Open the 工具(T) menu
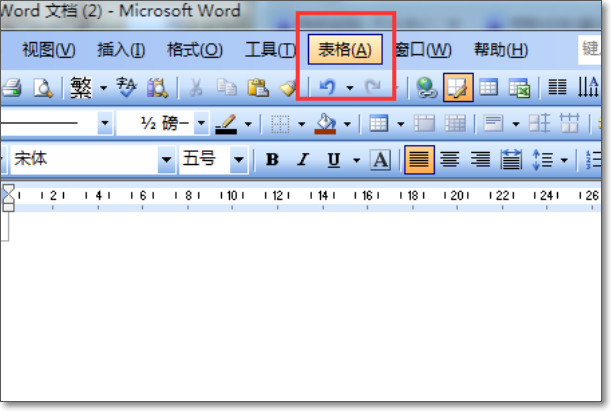The height and width of the screenshot is (411, 611). pos(270,50)
